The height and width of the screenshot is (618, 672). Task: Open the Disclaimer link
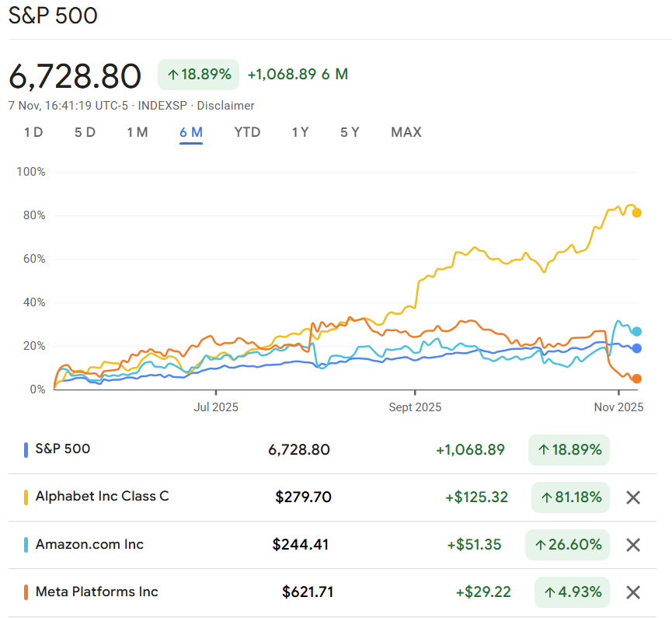tap(225, 106)
